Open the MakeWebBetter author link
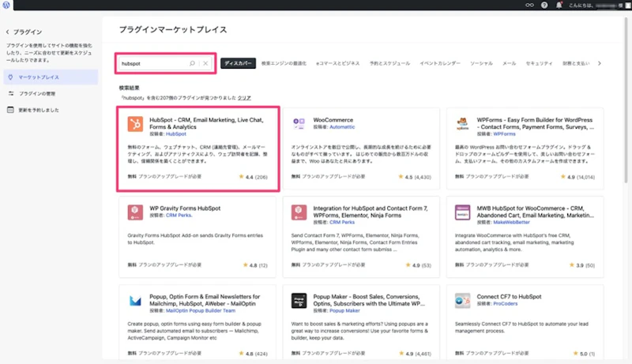 pyautogui.click(x=511, y=222)
